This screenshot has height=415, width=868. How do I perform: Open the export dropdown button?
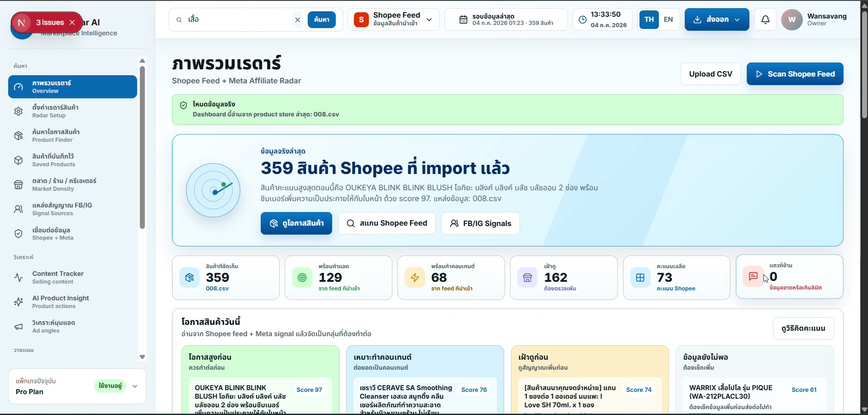[x=717, y=19]
